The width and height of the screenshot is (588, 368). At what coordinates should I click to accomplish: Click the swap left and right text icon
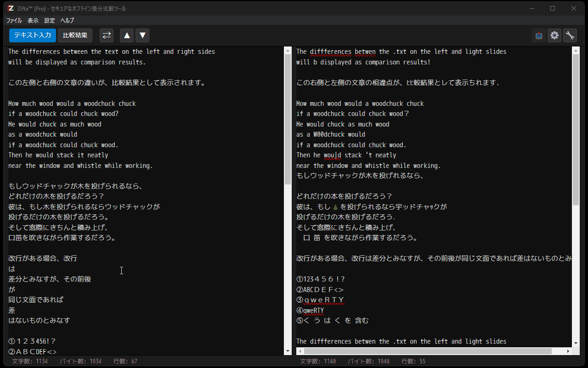point(107,35)
